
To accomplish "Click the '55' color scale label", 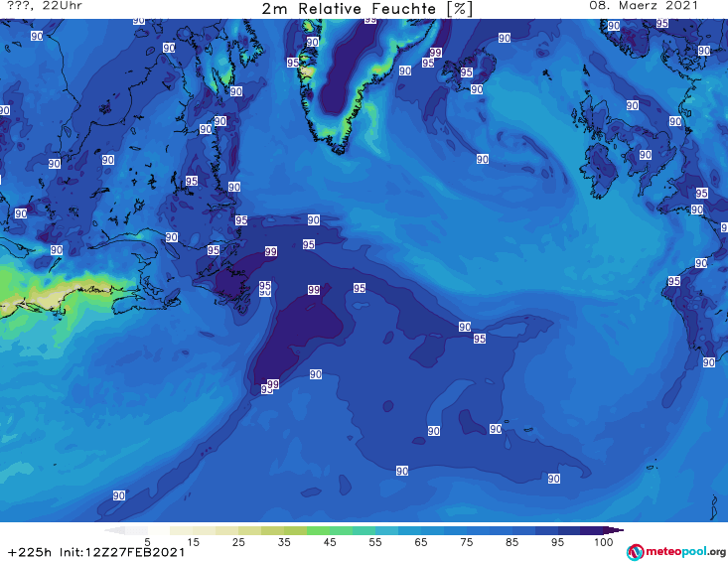I will pyautogui.click(x=375, y=542).
